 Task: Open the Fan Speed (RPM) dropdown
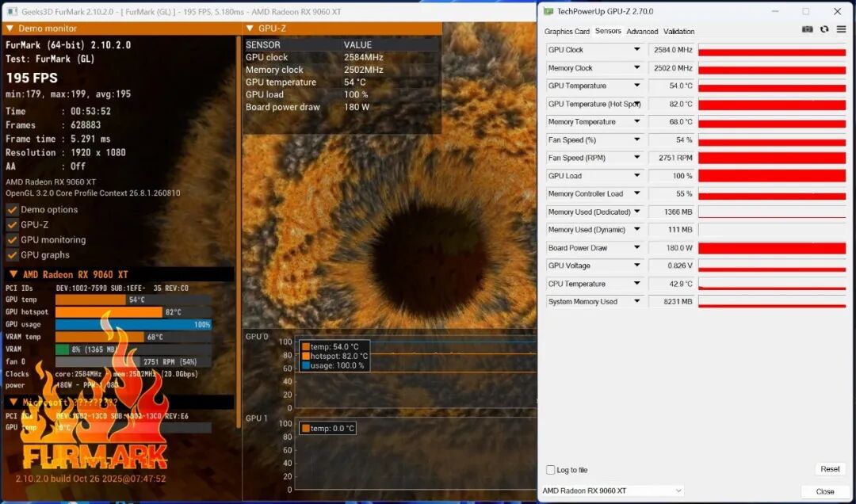coord(636,158)
